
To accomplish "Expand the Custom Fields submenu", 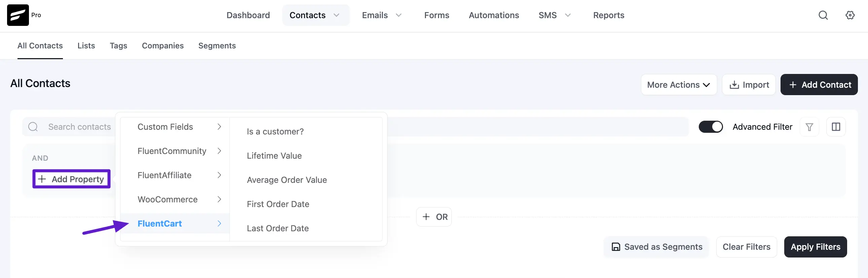I will (175, 127).
